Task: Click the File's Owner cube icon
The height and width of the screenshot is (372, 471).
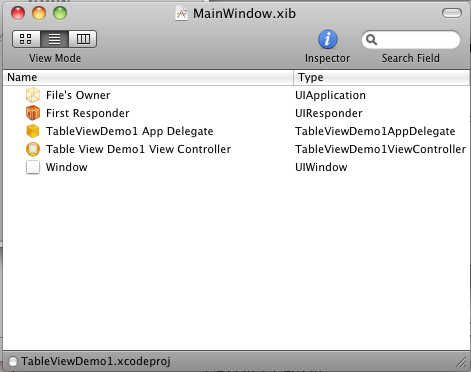Action: (33, 95)
